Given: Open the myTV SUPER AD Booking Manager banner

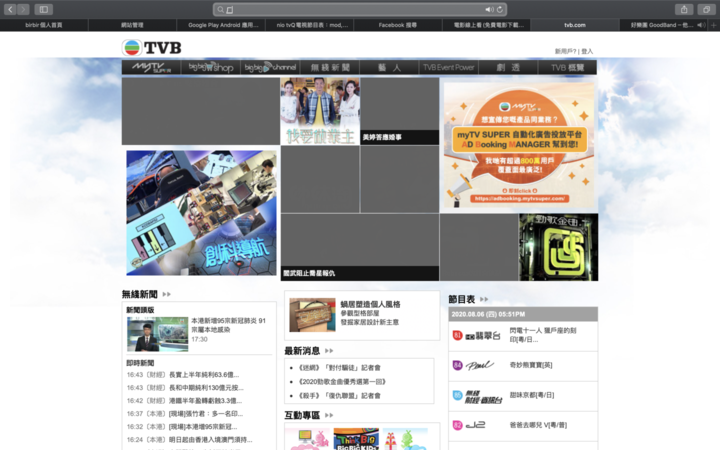Looking at the screenshot, I should point(519,145).
